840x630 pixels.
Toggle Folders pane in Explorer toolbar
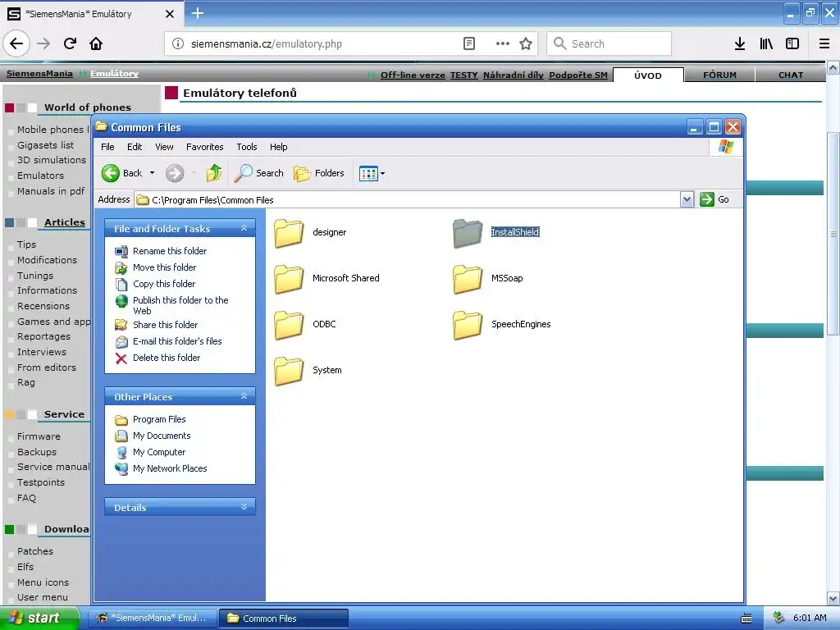point(319,173)
